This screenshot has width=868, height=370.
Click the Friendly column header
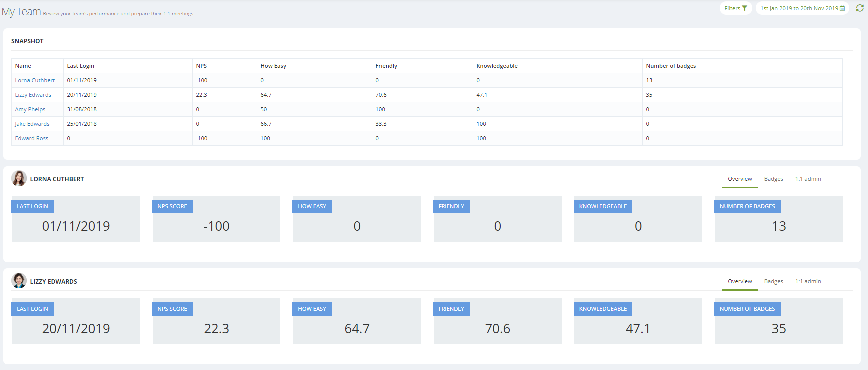422,66
